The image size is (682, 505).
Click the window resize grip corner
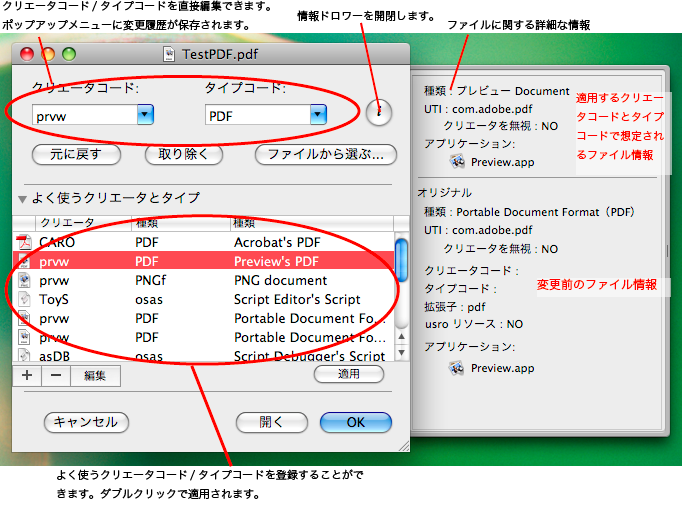(404, 446)
